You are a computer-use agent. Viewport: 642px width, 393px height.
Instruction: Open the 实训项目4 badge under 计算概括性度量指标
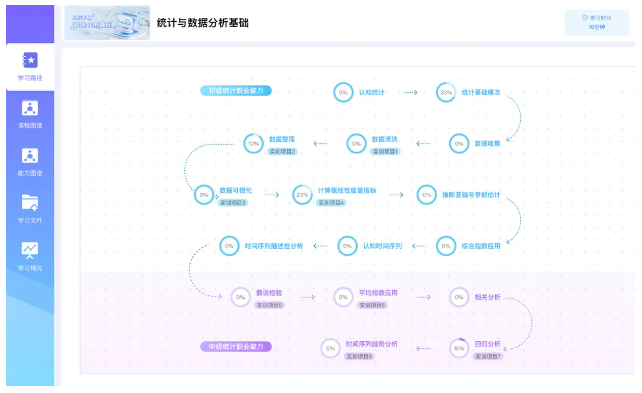coord(331,203)
